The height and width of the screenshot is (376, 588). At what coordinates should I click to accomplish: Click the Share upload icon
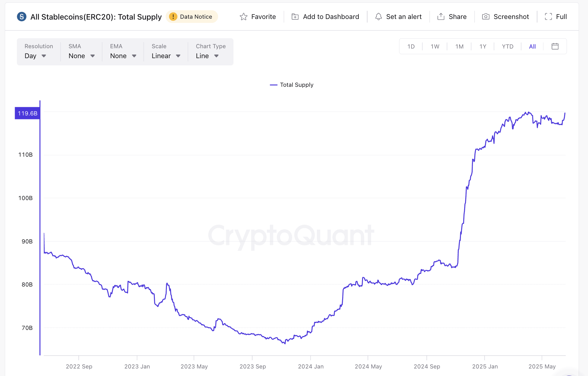[441, 17]
